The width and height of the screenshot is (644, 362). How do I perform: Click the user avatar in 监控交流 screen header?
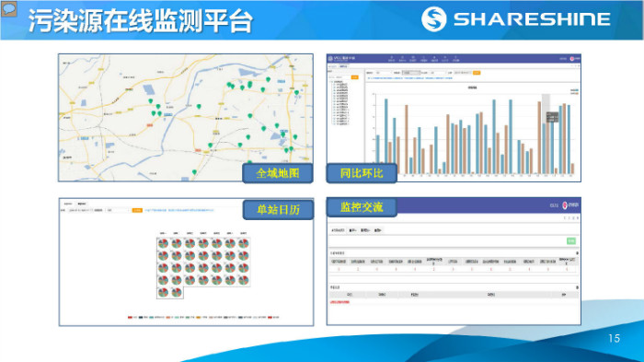click(565, 204)
